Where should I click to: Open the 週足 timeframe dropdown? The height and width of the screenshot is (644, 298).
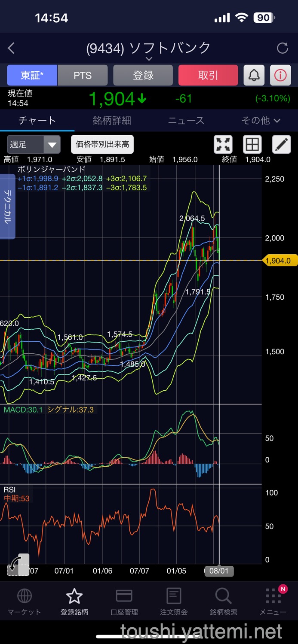coord(34,145)
